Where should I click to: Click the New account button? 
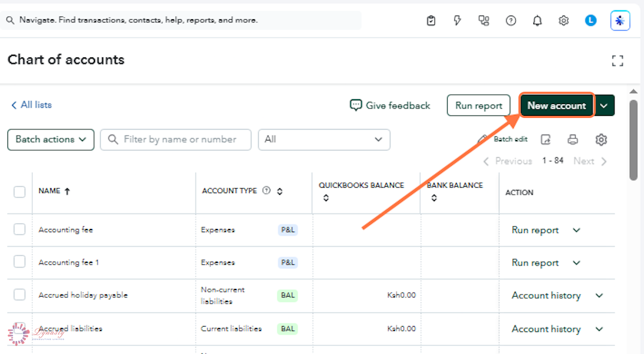tap(557, 106)
